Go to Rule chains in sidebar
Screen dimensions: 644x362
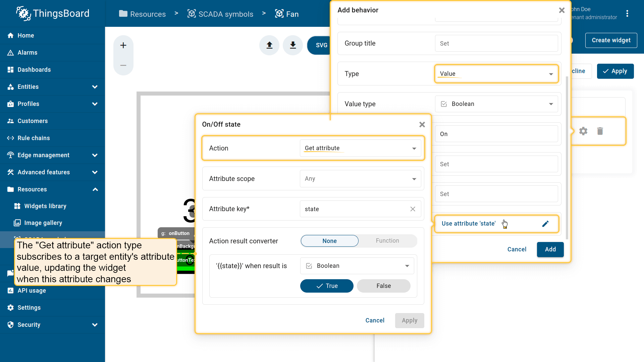[34, 138]
